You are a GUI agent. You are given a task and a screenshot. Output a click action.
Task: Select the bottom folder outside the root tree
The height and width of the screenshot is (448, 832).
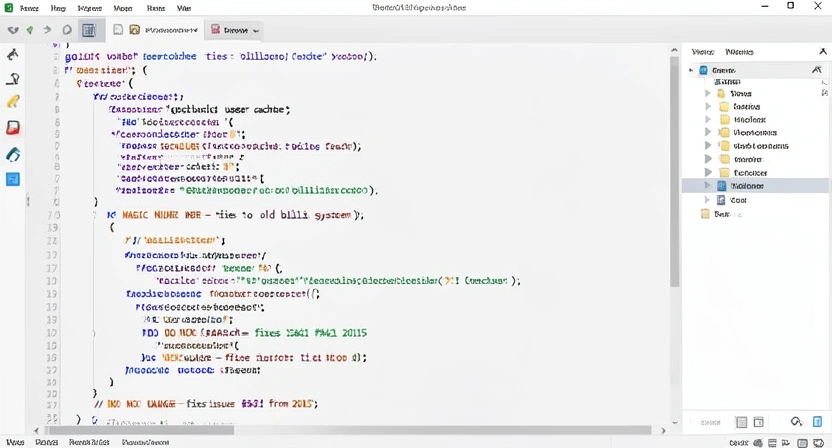pyautogui.click(x=721, y=214)
